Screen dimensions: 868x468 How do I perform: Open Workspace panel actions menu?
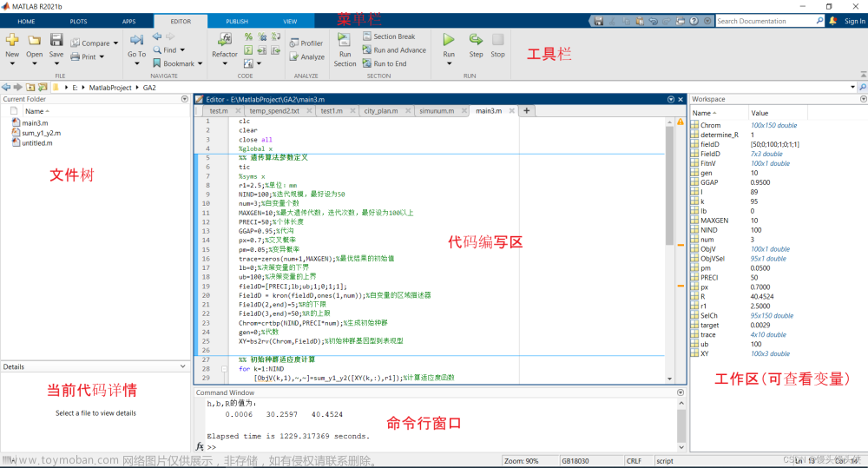click(863, 99)
